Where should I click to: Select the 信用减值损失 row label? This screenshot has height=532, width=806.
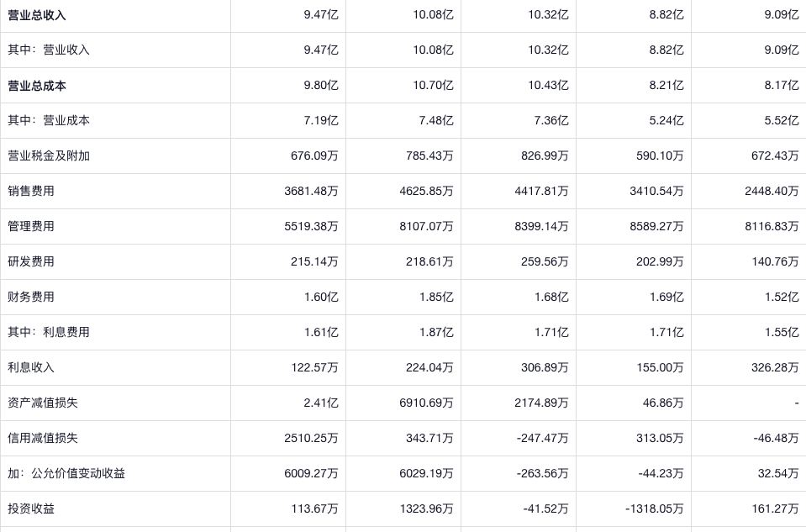[x=43, y=438]
